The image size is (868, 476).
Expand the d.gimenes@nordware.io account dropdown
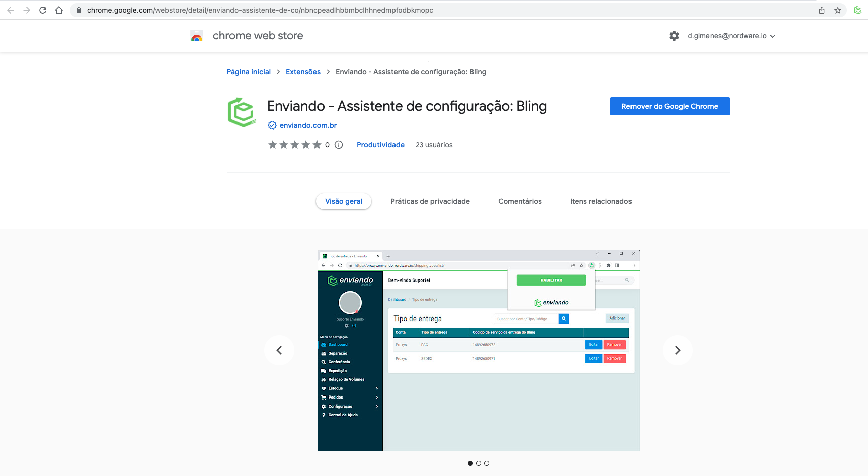pos(732,36)
